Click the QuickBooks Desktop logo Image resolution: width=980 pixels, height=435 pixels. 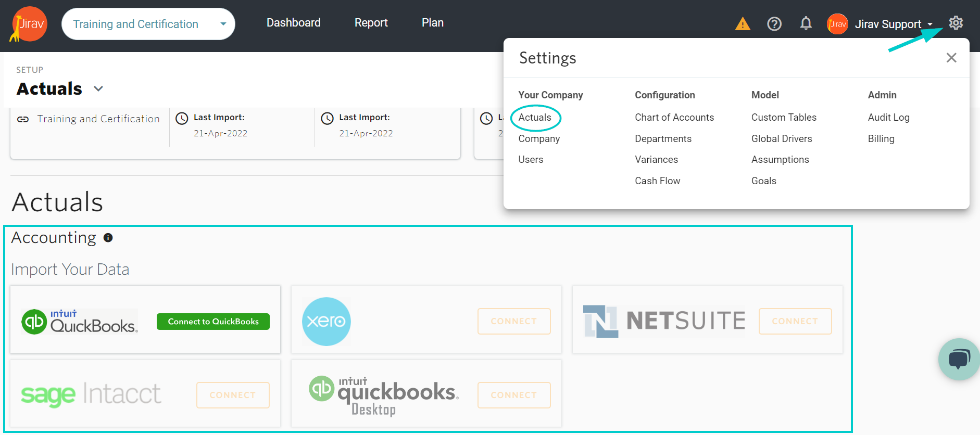click(384, 396)
